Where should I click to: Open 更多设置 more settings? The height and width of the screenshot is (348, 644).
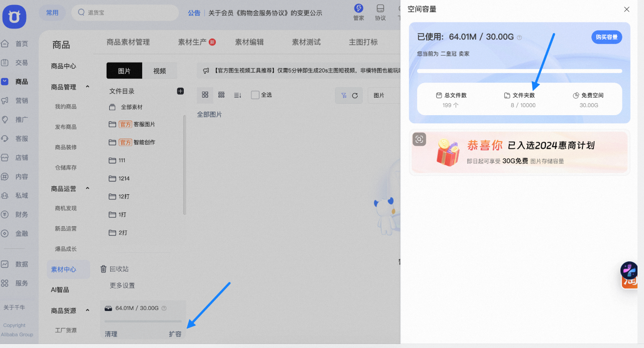point(122,285)
